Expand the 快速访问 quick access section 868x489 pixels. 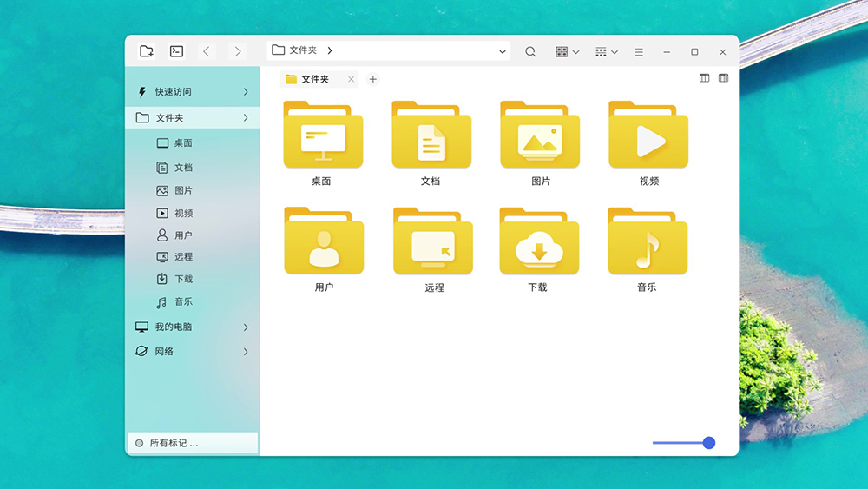click(246, 92)
